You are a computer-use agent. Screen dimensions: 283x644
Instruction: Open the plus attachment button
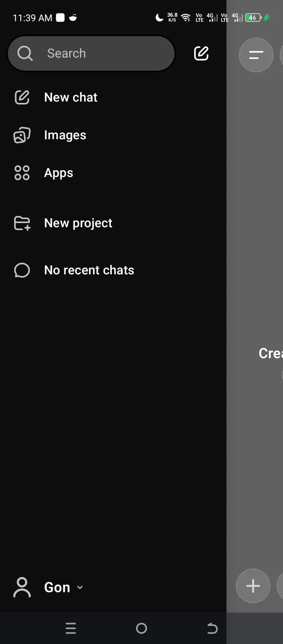[x=253, y=586]
